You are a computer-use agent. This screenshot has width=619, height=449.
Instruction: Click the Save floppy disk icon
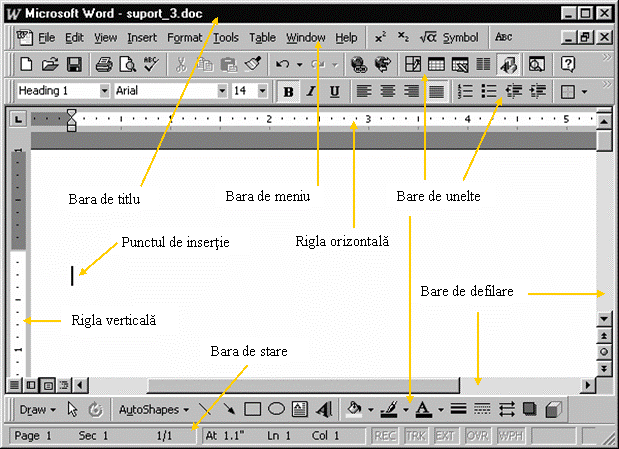pos(74,64)
